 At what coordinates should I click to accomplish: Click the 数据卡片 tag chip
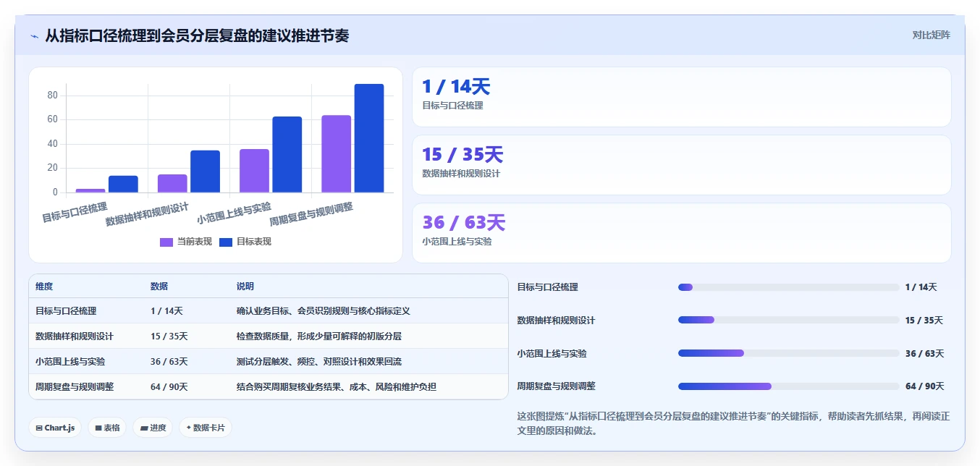coord(206,428)
